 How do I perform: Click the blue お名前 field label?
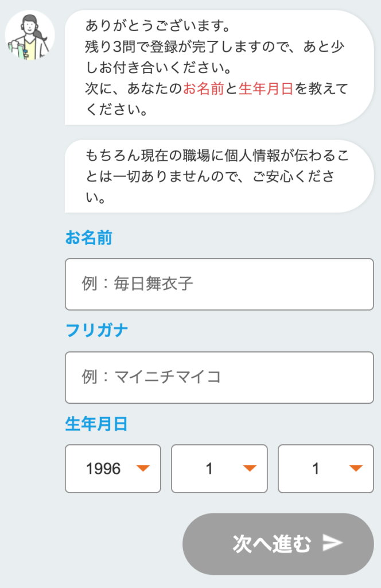coord(88,238)
